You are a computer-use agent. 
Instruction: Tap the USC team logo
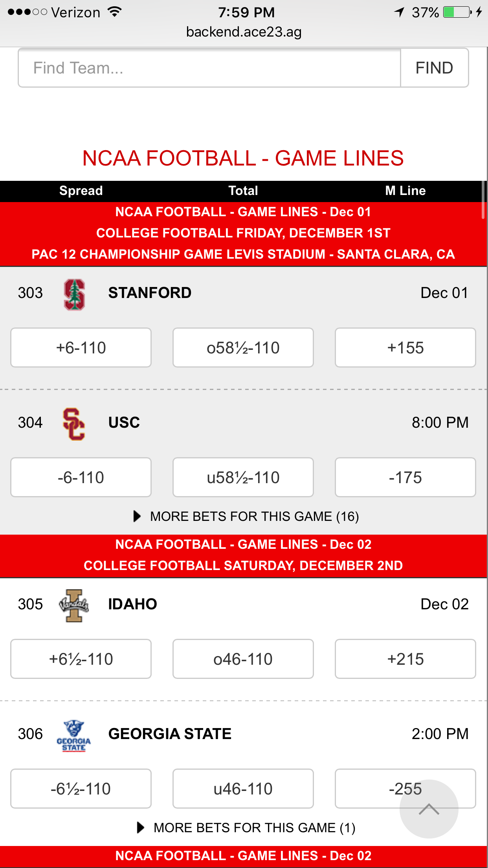pos(74,424)
